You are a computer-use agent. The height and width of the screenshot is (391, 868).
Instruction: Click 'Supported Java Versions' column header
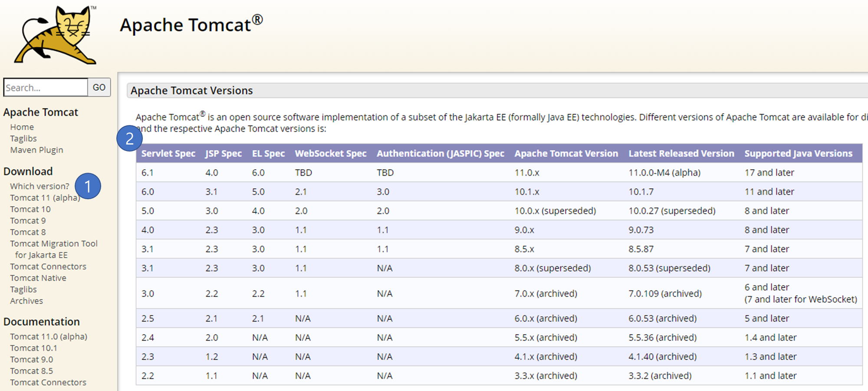(799, 153)
